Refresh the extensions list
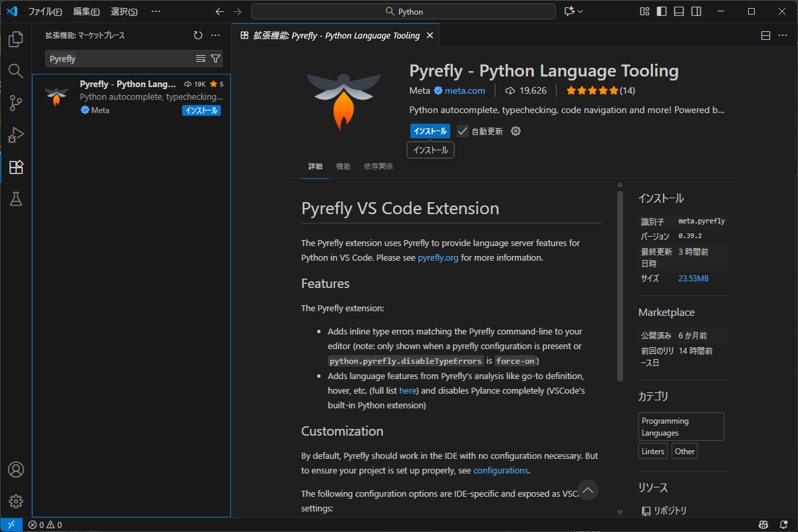This screenshot has width=798, height=532. pos(198,35)
